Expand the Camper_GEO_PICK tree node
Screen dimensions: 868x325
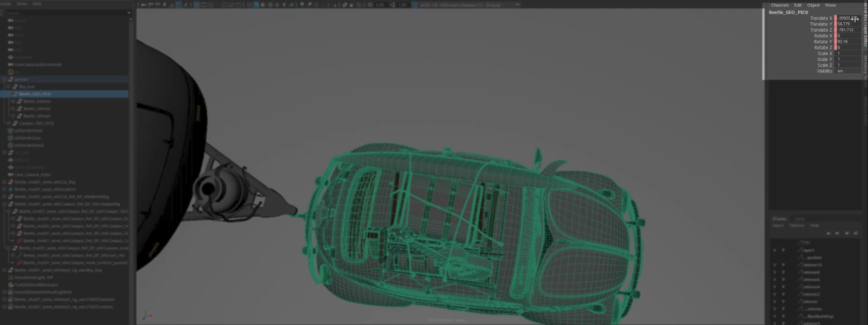8,123
